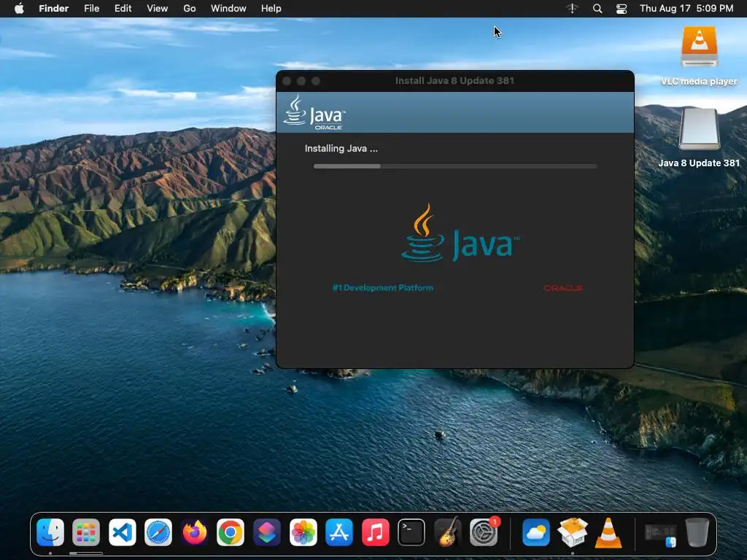This screenshot has height=560, width=747.
Task: Open Control Center in the menu bar
Action: [x=622, y=9]
